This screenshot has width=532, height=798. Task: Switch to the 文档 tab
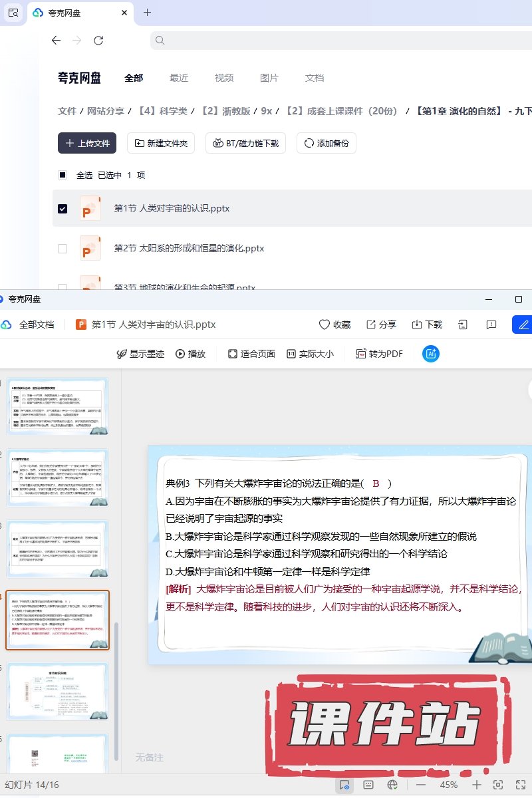(315, 78)
